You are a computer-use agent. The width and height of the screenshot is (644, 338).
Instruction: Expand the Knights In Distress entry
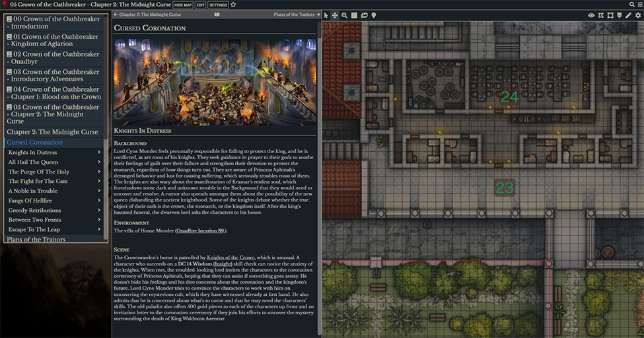(x=99, y=152)
